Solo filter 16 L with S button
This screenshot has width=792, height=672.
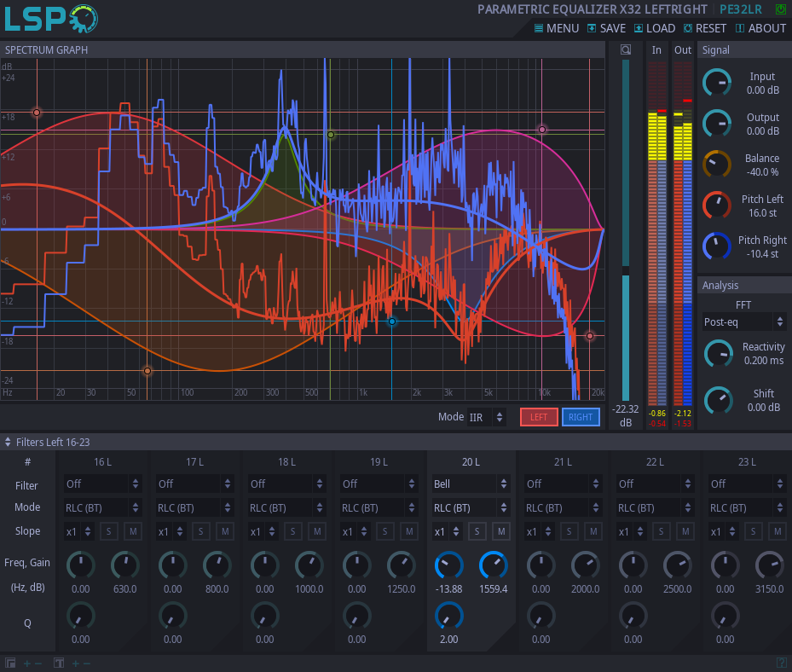pyautogui.click(x=108, y=531)
